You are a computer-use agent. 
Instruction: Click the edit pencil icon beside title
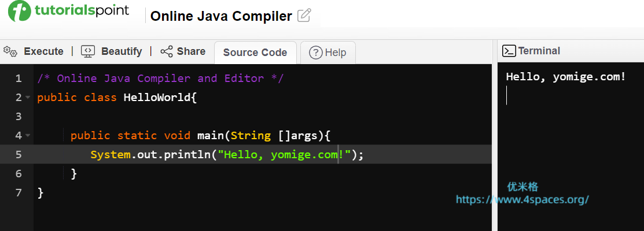point(304,16)
